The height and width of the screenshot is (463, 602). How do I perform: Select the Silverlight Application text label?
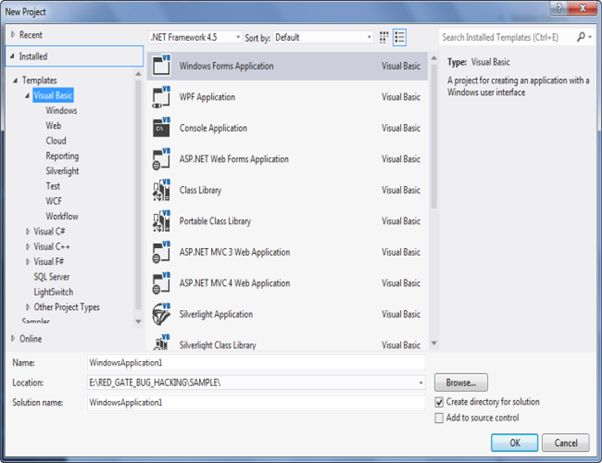(x=216, y=314)
